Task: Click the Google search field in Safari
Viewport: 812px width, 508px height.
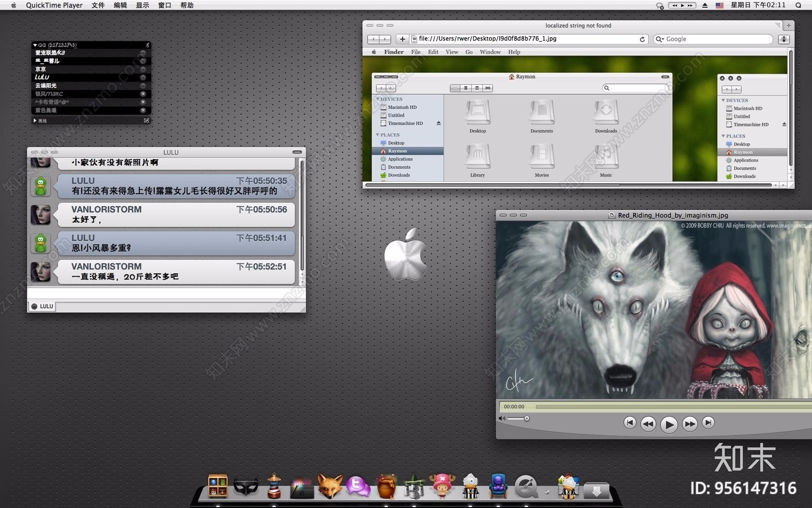Action: click(713, 39)
